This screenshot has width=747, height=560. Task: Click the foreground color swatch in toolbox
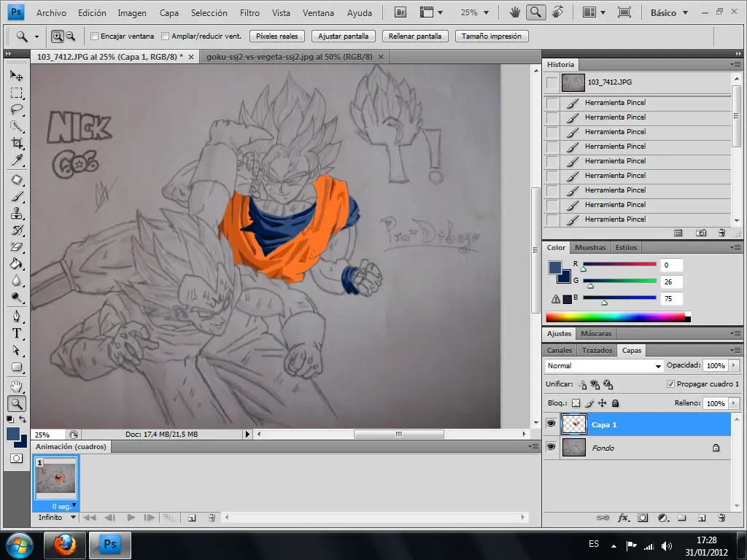point(13,434)
